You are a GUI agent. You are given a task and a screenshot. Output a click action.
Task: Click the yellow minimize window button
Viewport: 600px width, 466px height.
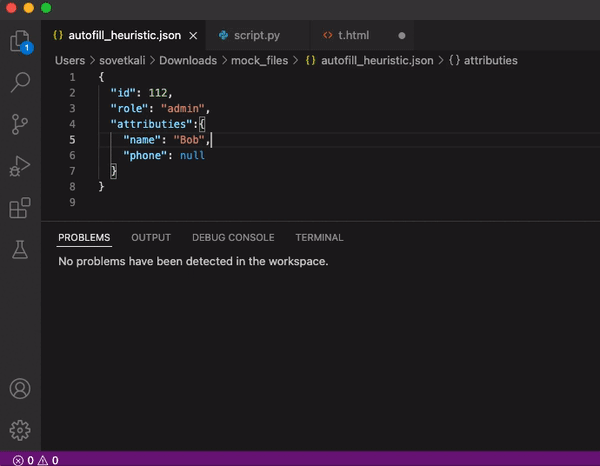(x=29, y=8)
